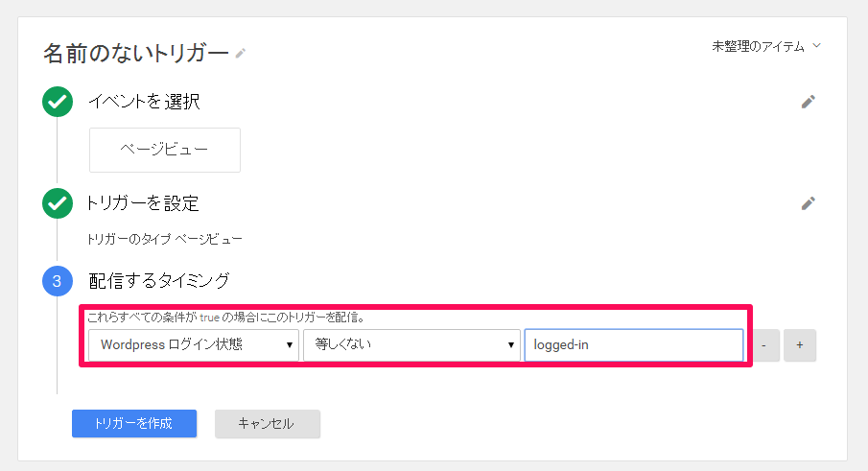Screen dimensions: 868x471
Task: Click edit pencil for イベントを選択 step
Action: click(808, 102)
